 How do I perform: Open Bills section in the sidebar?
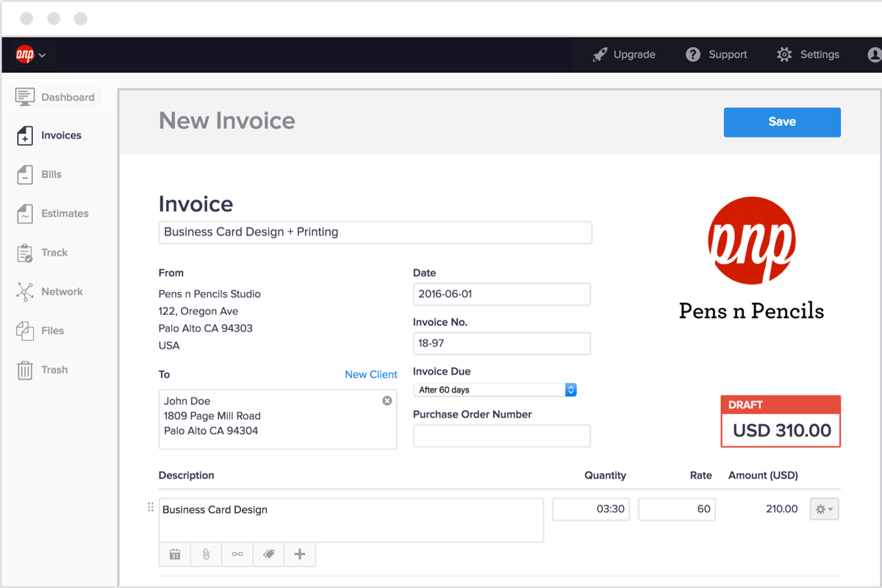click(x=40, y=175)
